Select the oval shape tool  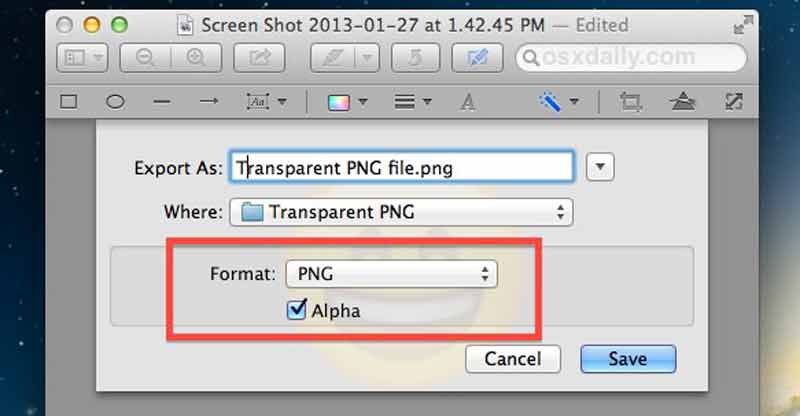click(x=116, y=101)
